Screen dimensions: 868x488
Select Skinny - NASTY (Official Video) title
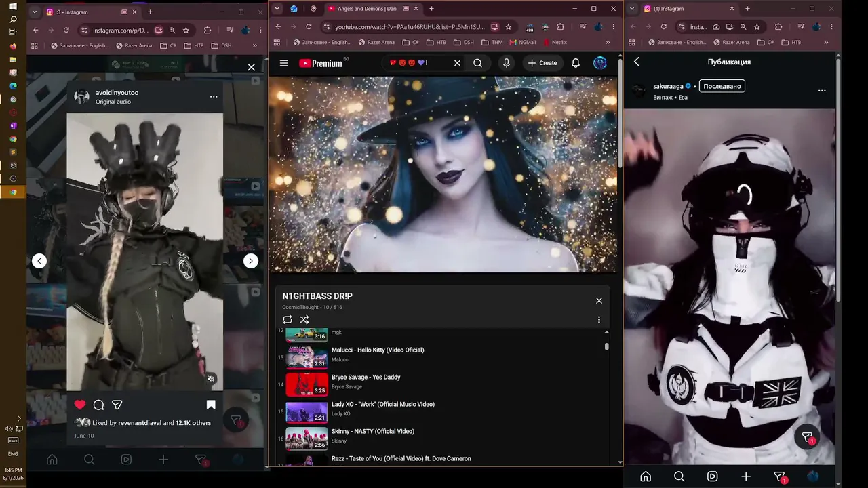pos(373,432)
